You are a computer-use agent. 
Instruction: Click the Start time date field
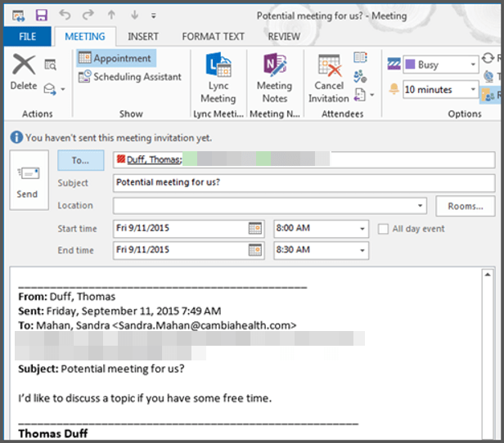coord(182,229)
